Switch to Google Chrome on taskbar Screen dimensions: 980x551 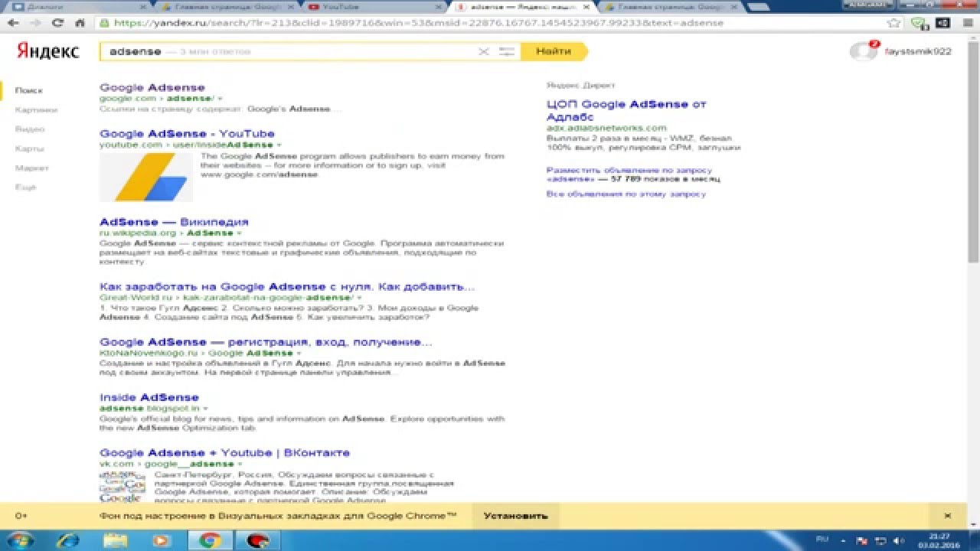(x=210, y=540)
